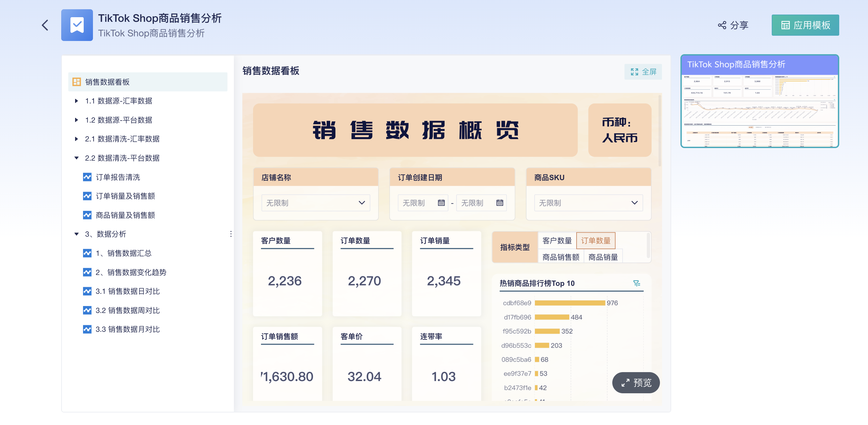Open the end date calendar icon
Viewport: 868px width, 425px height.
pos(499,203)
